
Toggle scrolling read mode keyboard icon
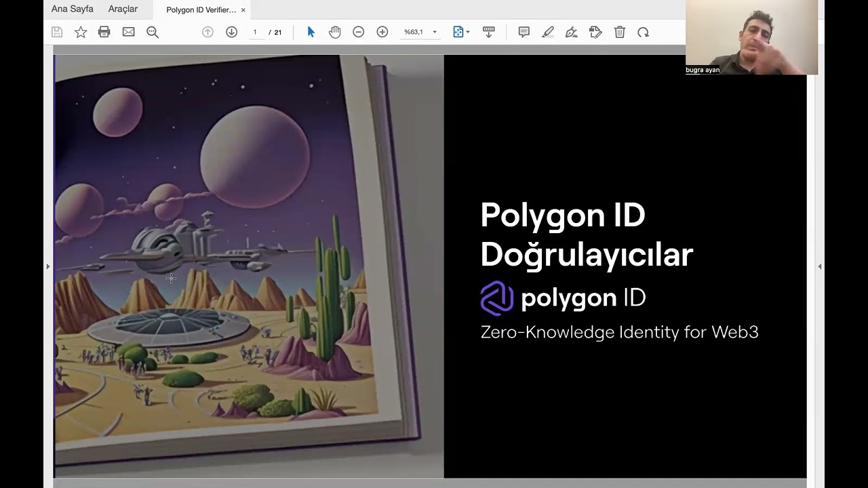(488, 32)
